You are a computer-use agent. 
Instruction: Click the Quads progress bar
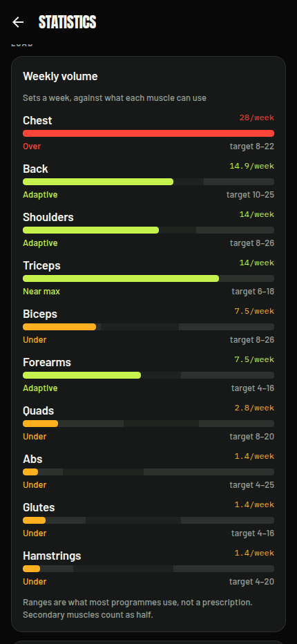pos(148,424)
